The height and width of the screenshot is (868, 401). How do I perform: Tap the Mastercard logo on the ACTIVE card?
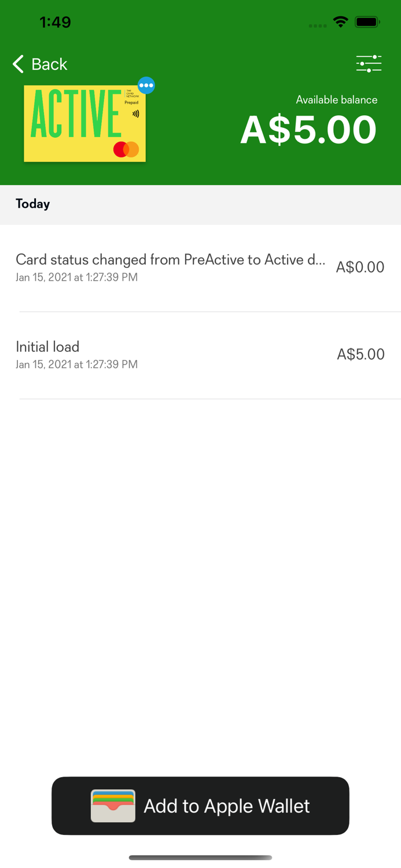[x=124, y=149]
